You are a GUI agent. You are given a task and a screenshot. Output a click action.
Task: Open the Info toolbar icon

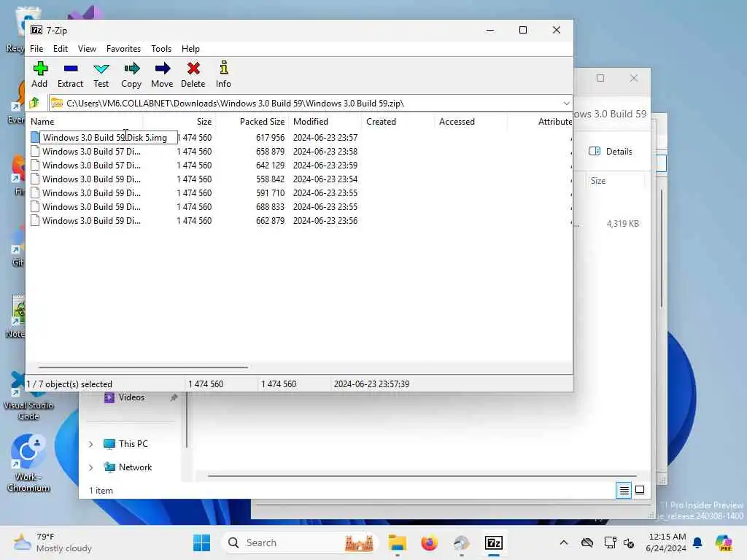tap(223, 74)
